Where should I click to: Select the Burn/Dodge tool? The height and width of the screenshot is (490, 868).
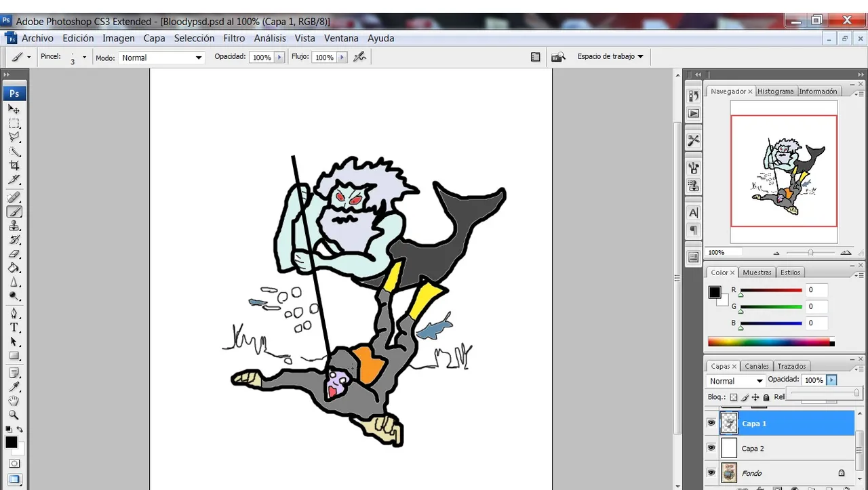14,297
